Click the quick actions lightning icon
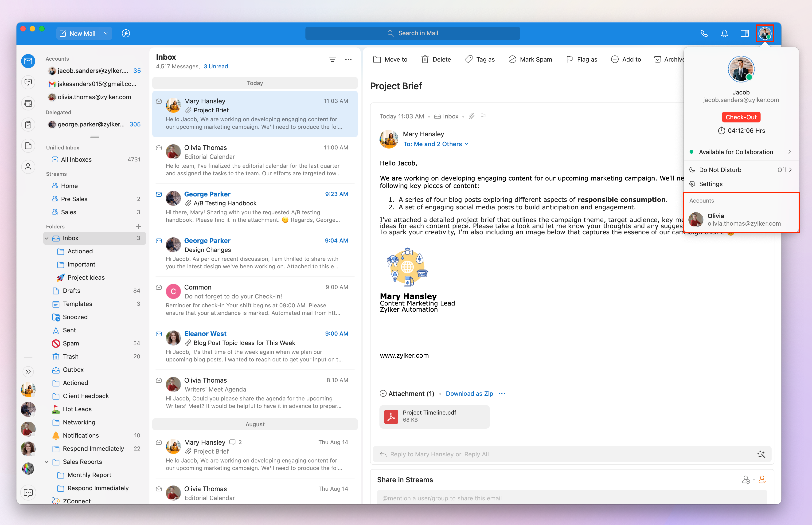Screen dimensions: 812x525 pos(126,33)
